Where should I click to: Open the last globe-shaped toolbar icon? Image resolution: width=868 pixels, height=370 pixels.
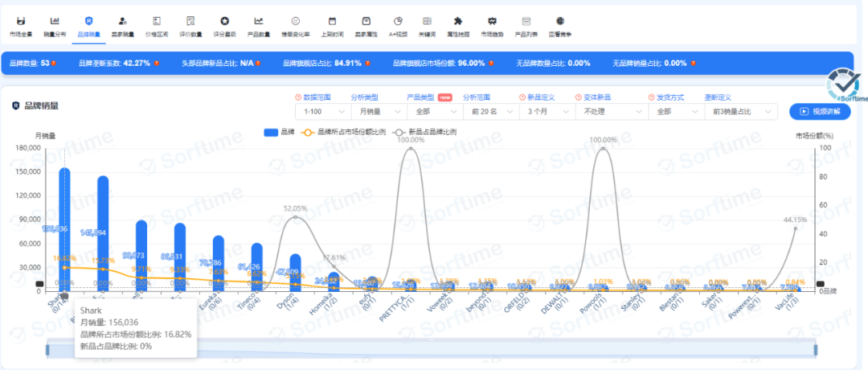coord(560,22)
